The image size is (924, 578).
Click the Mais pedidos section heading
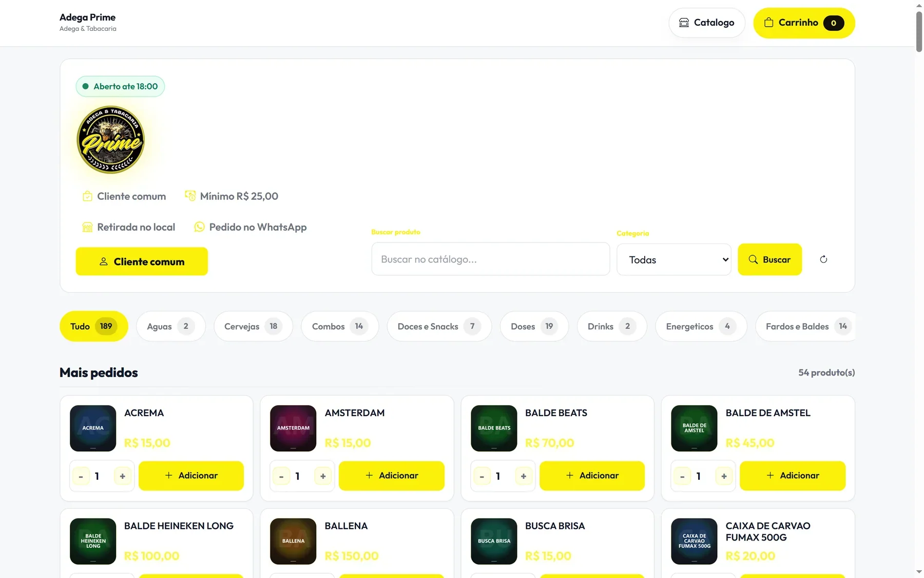99,372
